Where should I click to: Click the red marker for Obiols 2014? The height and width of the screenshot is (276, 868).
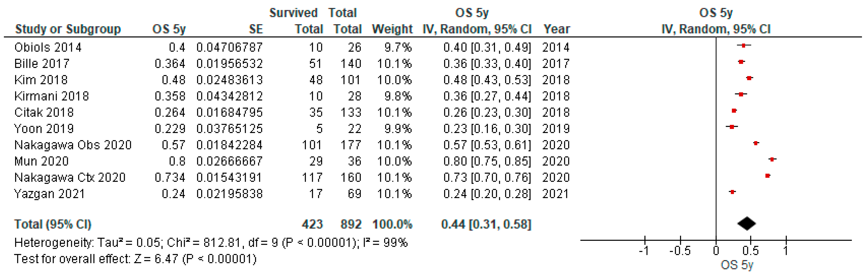point(744,45)
